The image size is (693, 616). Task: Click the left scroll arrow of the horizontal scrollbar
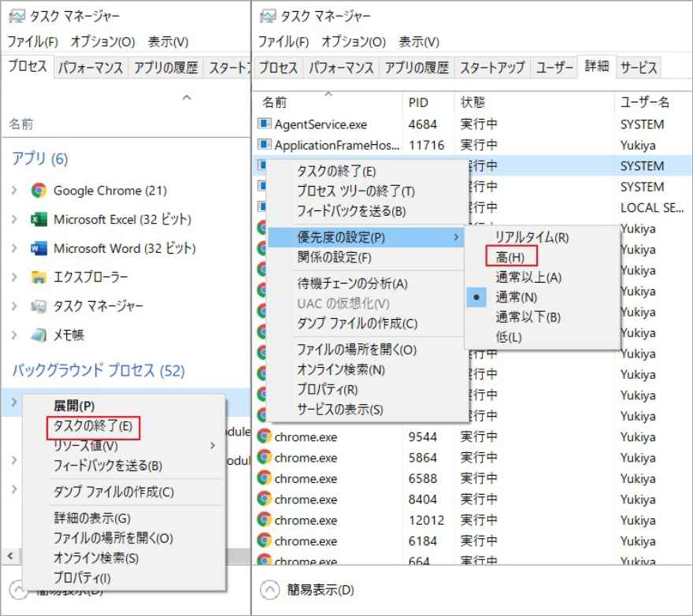pos(10,556)
